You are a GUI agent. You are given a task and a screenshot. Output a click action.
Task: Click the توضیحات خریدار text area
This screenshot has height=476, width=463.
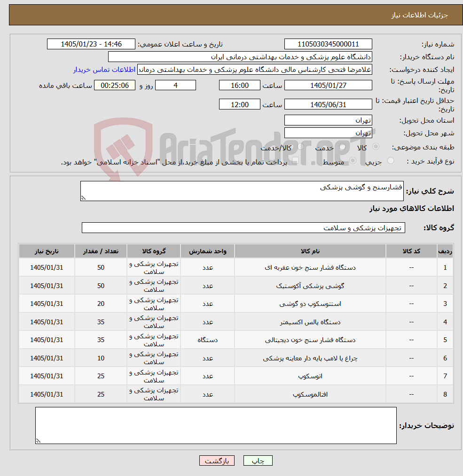click(216, 426)
